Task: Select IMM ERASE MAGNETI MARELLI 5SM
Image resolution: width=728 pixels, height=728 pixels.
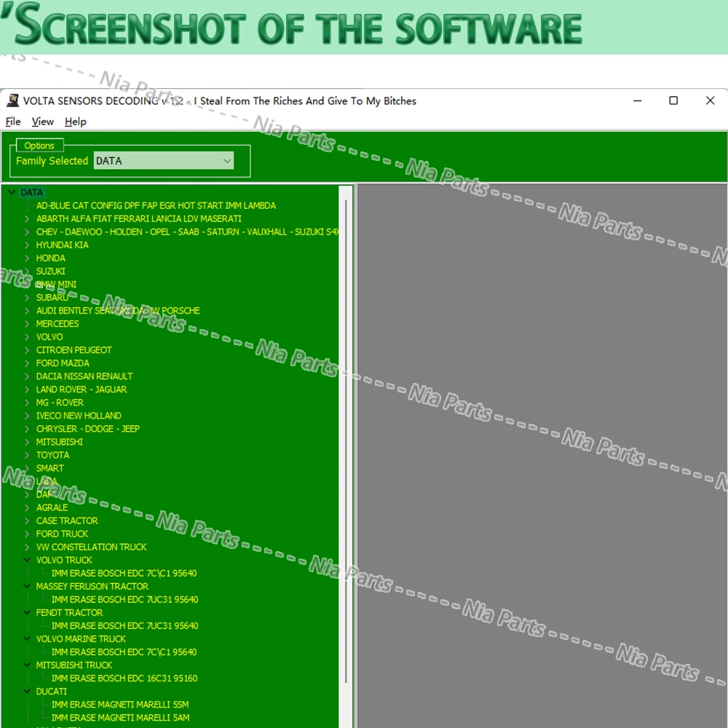Action: (120, 704)
